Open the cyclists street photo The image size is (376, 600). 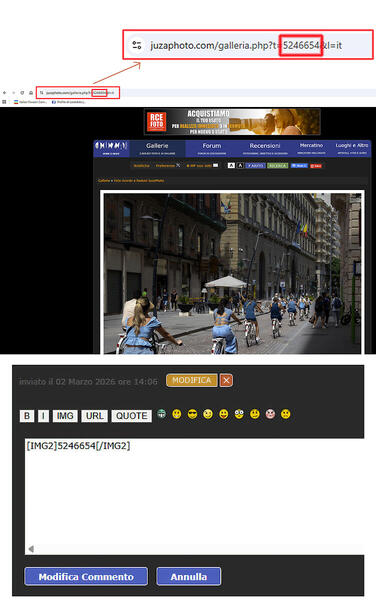coord(232,273)
